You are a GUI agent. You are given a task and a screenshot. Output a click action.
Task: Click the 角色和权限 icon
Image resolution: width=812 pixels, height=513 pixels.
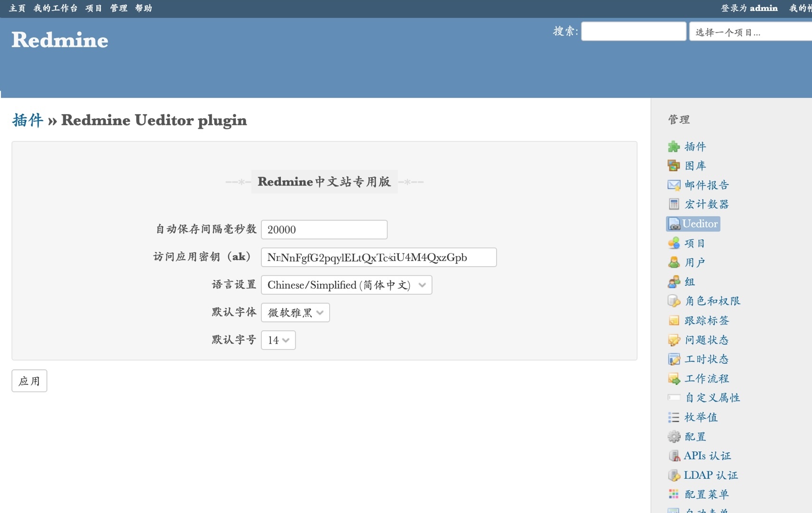(674, 301)
